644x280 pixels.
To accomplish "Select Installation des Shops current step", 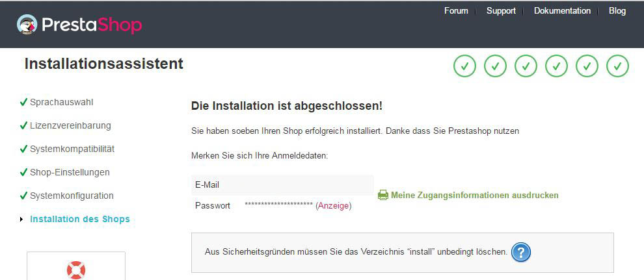I will coord(80,219).
